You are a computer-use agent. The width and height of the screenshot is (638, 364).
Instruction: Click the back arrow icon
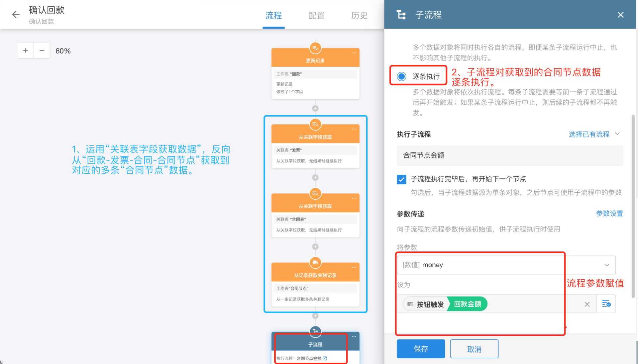(16, 14)
